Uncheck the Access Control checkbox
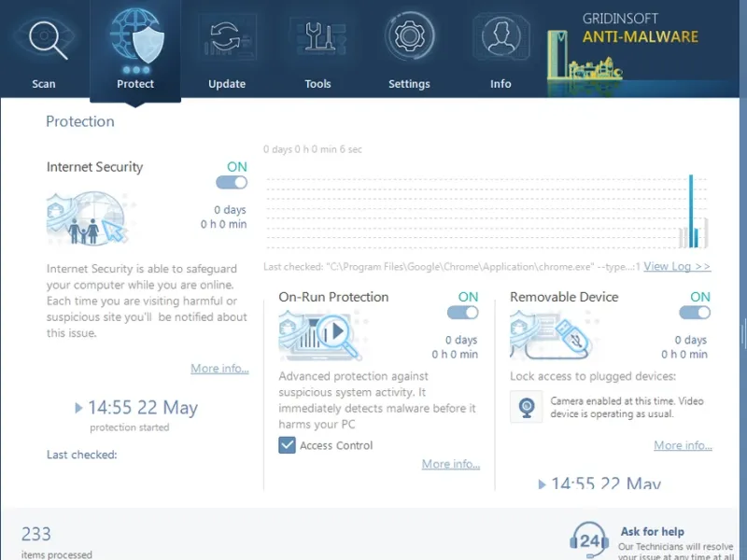 (287, 445)
